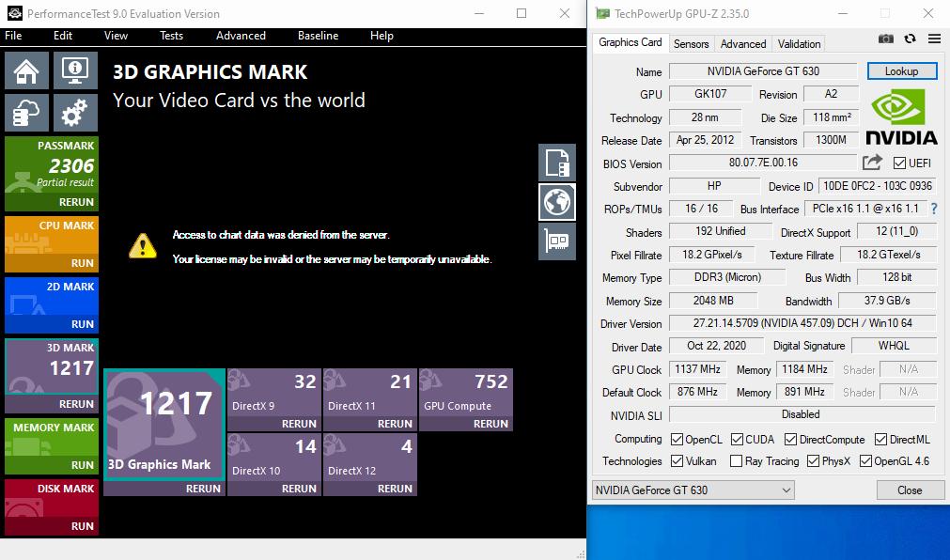Switch to the Advanced tab in GPU-Z
The height and width of the screenshot is (560, 950).
743,43
